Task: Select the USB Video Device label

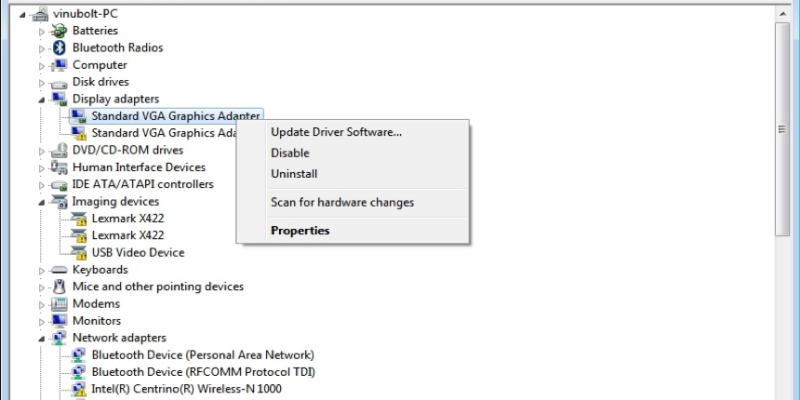Action: pos(138,253)
